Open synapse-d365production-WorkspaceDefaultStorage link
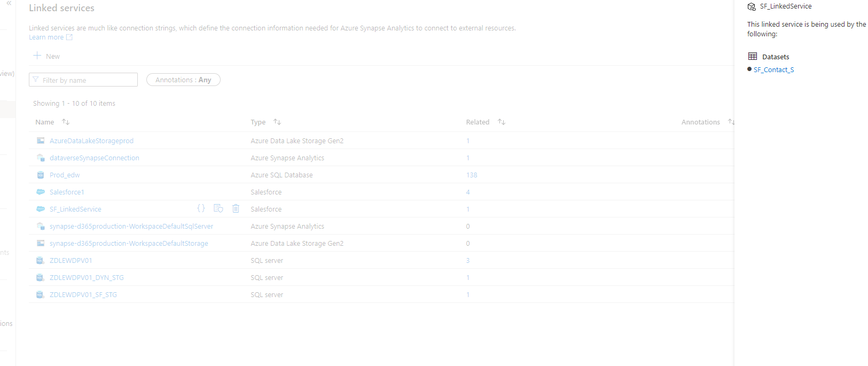 (x=129, y=243)
